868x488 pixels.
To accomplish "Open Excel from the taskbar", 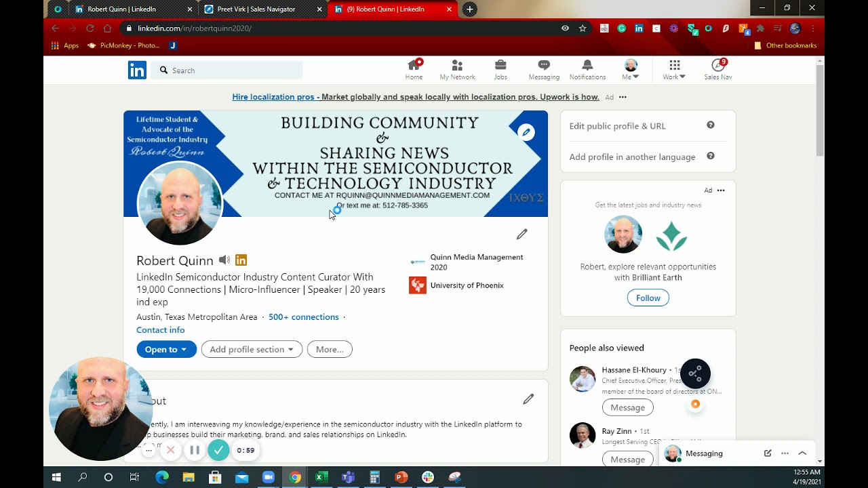I will coord(321,477).
